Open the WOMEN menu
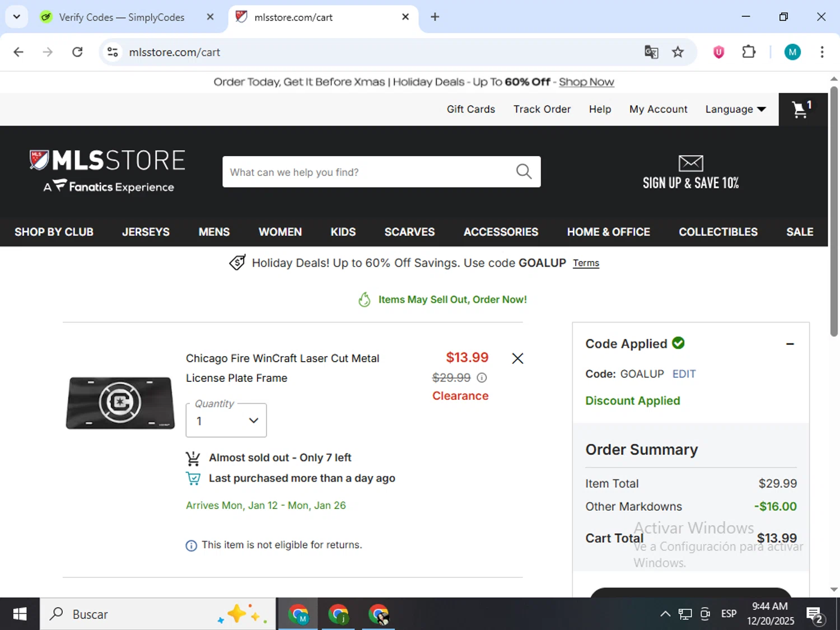Image resolution: width=840 pixels, height=630 pixels. (x=280, y=232)
